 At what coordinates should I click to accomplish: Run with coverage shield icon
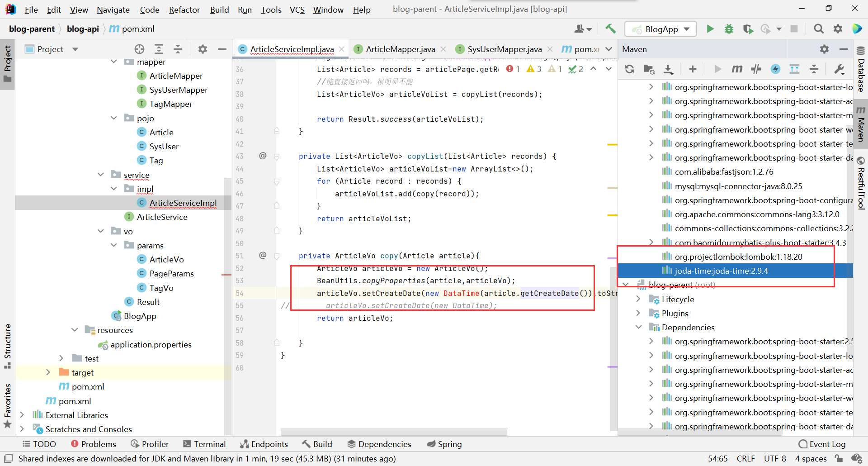tap(748, 29)
